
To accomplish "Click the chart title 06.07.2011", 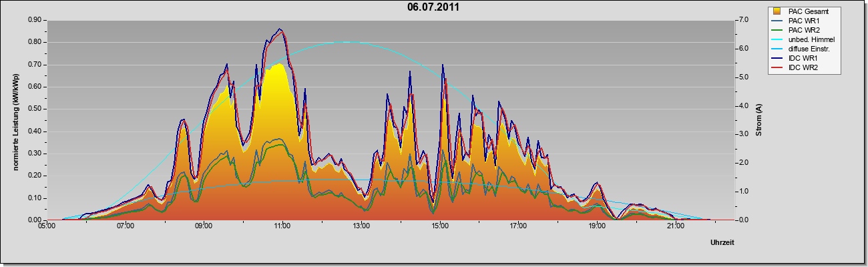I will [x=433, y=7].
